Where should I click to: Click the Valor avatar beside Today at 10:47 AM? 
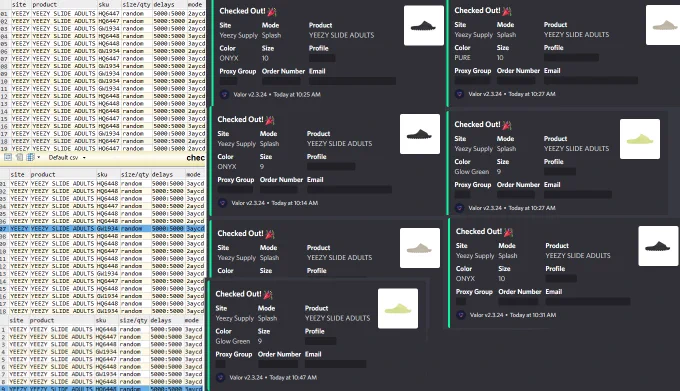coord(220,378)
